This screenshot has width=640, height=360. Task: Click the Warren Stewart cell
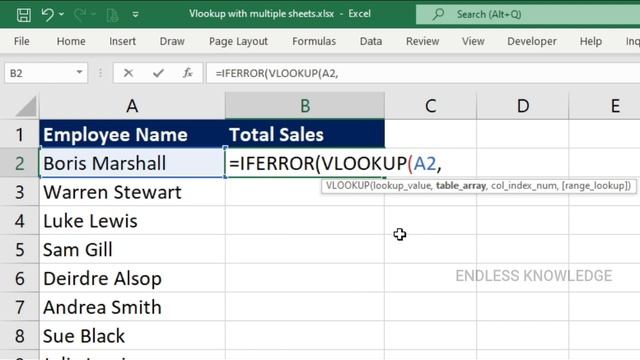[132, 192]
